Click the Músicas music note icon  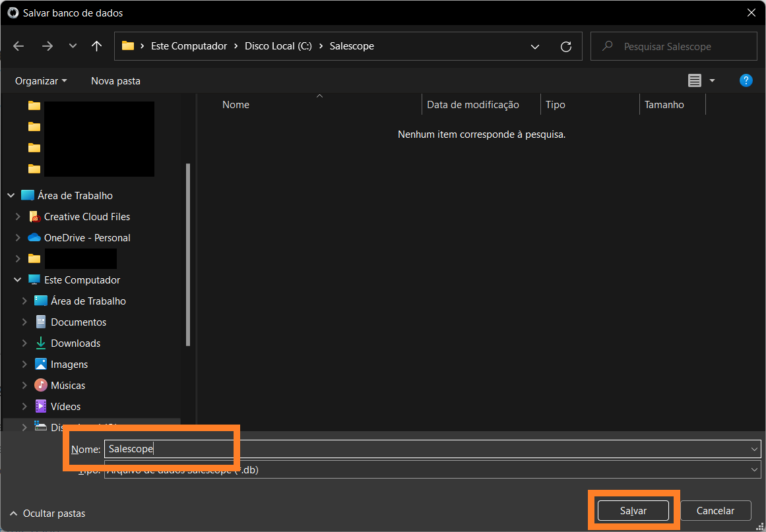click(x=41, y=385)
